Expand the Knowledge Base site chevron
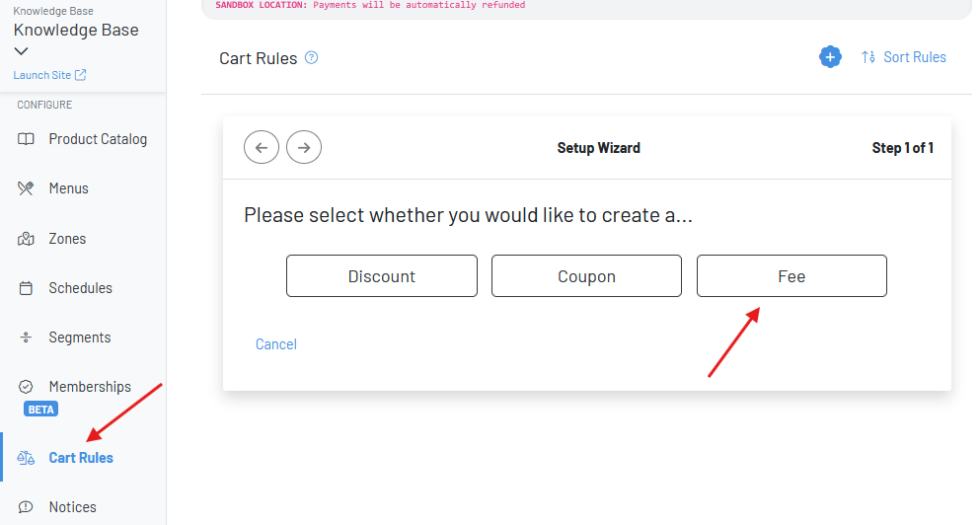 [22, 51]
